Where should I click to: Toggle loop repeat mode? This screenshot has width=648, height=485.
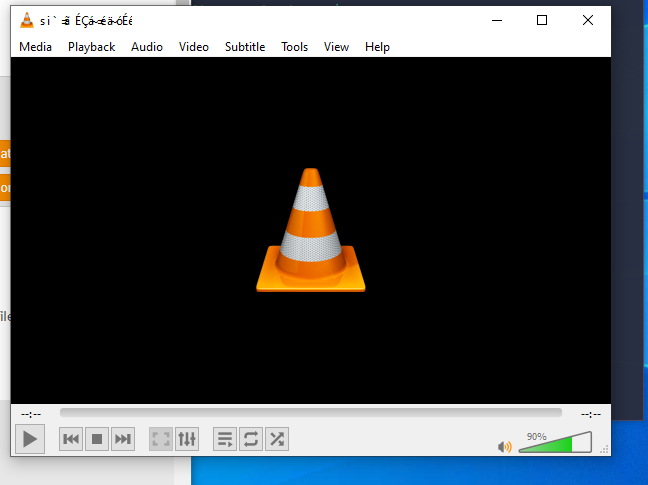pos(251,439)
